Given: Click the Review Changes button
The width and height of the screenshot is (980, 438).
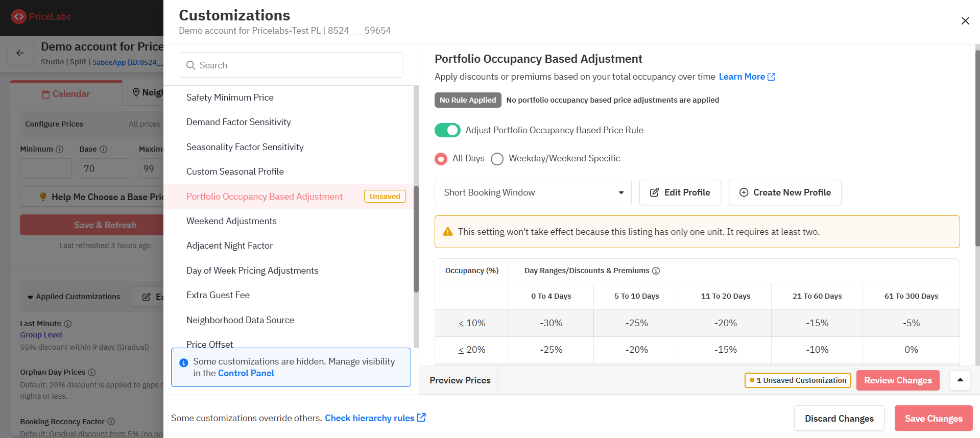Looking at the screenshot, I should pos(898,380).
